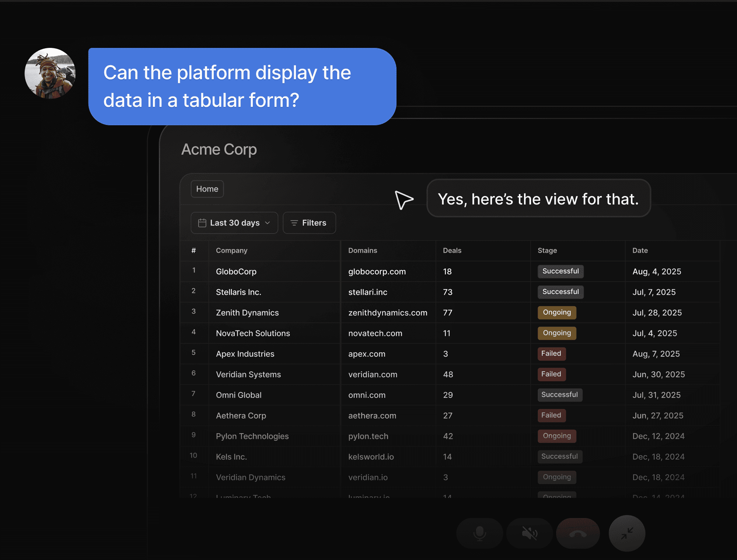Viewport: 737px width, 560px height.
Task: Expand the Last 30 days chevron
Action: pyautogui.click(x=268, y=223)
